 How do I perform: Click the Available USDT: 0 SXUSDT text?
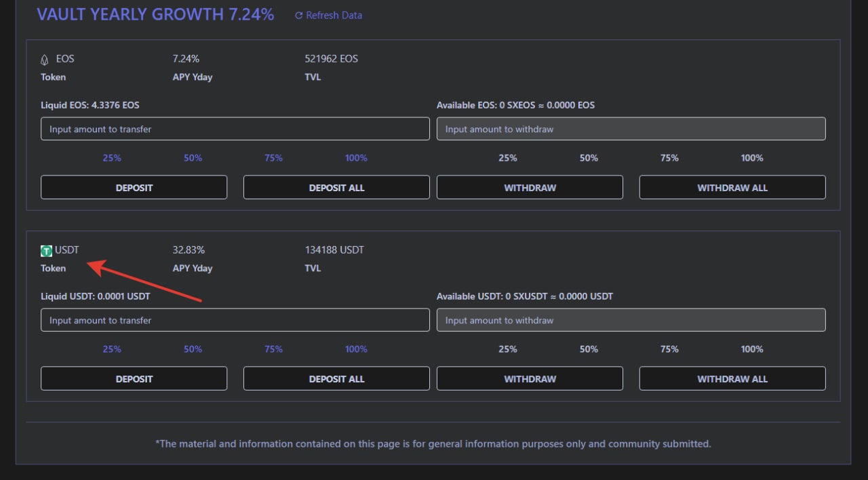[x=525, y=296]
